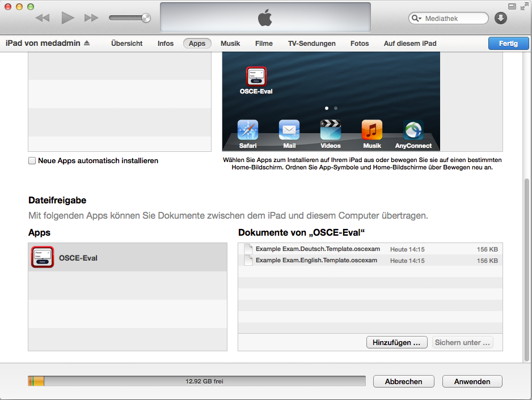
Task: Toggle the mini player window icon
Action: pos(512,6)
